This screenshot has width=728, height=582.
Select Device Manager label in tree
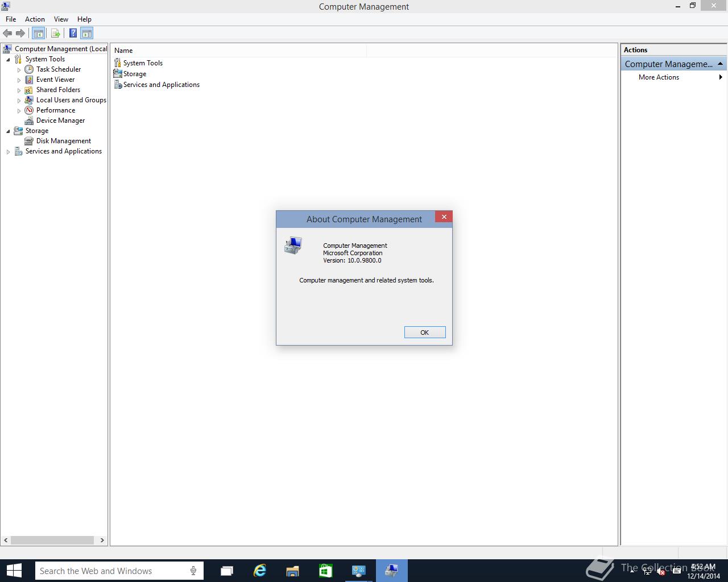click(x=60, y=120)
